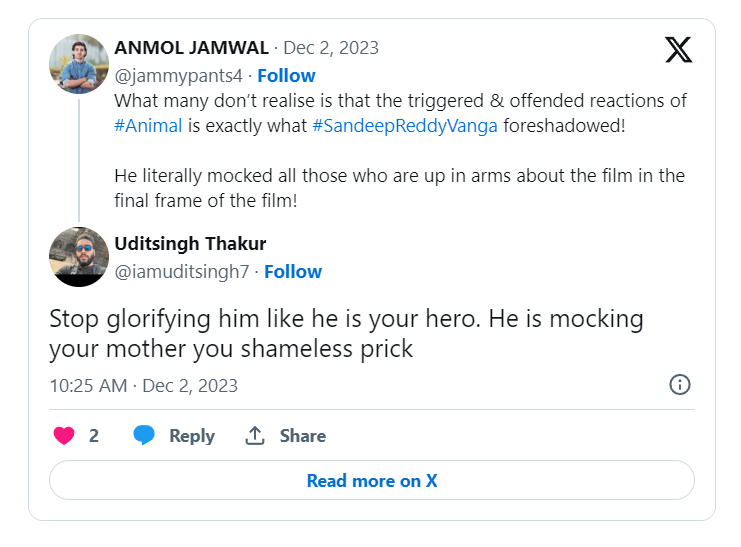Viewport: 741px width, 547px height.
Task: Click the Share text label
Action: point(302,436)
